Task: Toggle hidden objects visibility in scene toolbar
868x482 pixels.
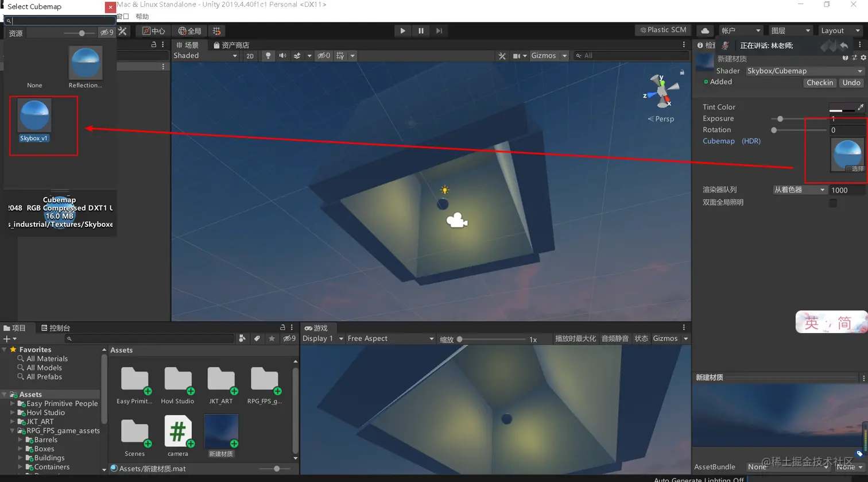Action: (324, 56)
